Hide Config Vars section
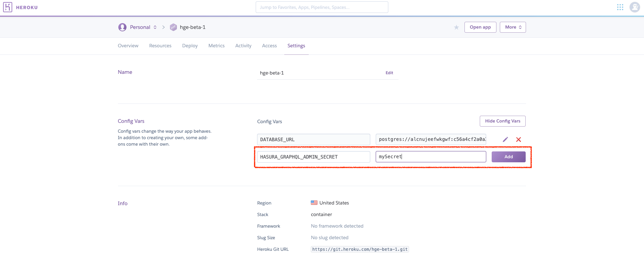This screenshot has height=262, width=644. [x=502, y=121]
